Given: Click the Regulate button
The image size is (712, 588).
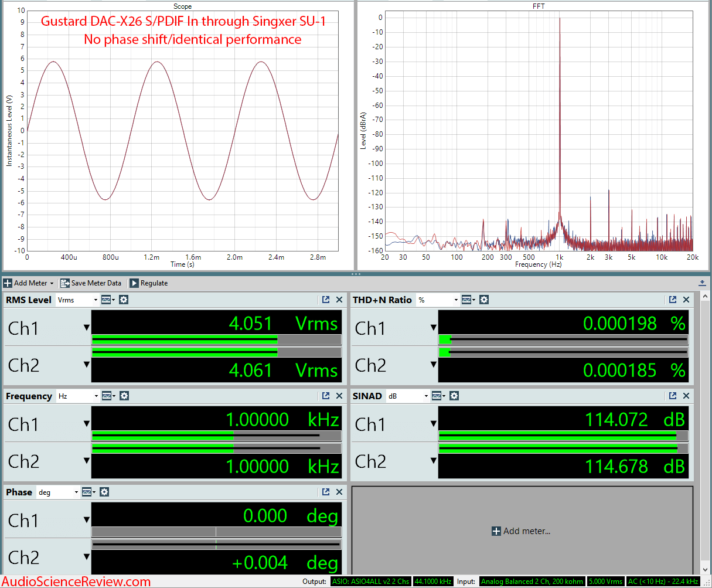Looking at the screenshot, I should (148, 283).
